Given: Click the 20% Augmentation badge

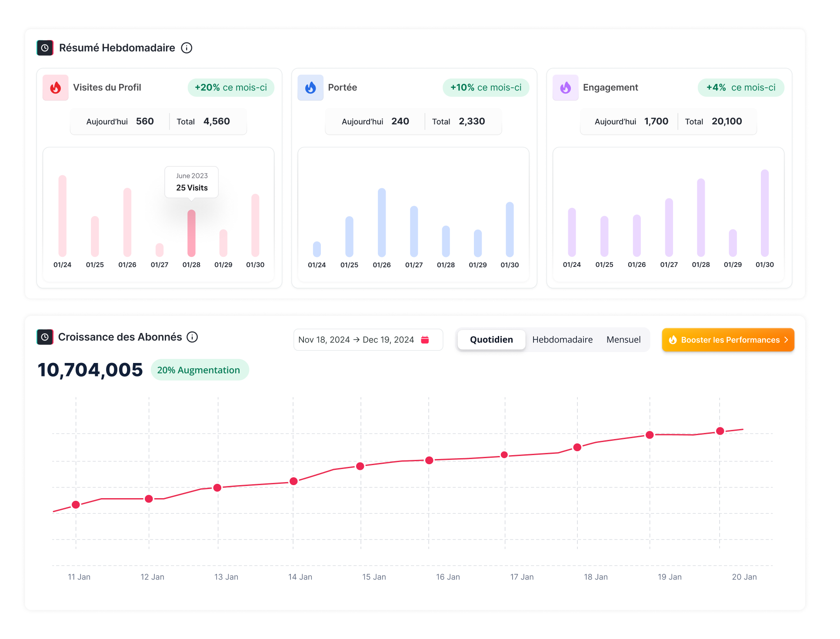Looking at the screenshot, I should 200,370.
